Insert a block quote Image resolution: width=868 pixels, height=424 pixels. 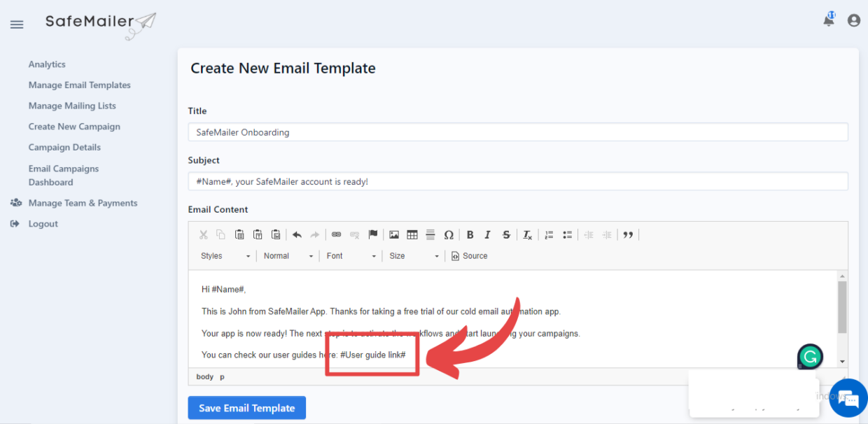628,234
